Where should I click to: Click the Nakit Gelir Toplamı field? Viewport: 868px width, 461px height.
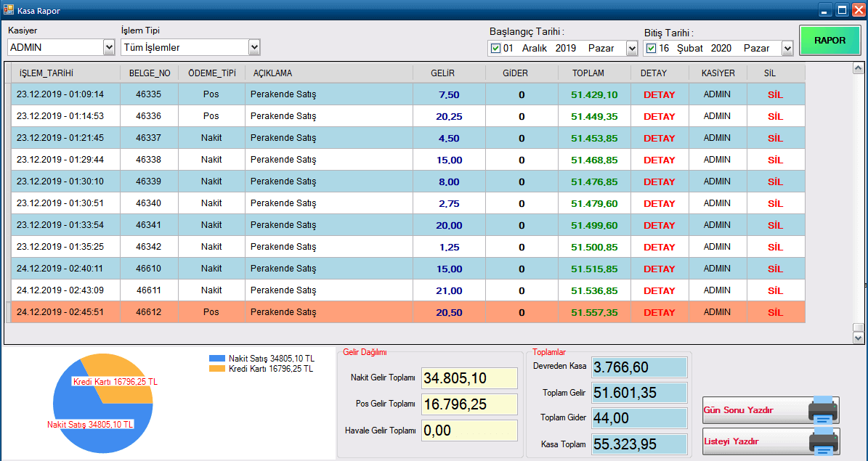469,378
